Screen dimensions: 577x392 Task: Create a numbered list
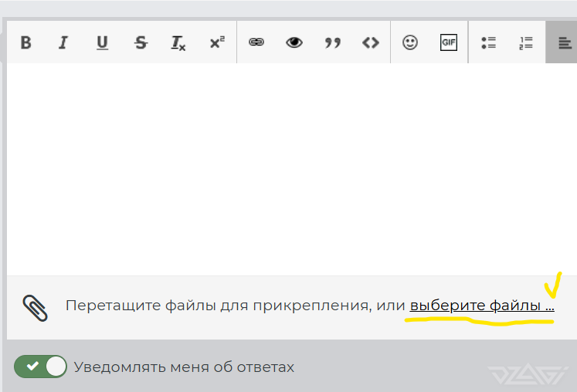pos(527,42)
